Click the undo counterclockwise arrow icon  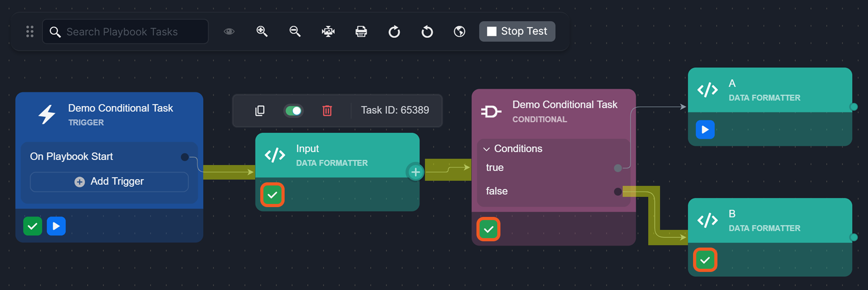(x=427, y=31)
